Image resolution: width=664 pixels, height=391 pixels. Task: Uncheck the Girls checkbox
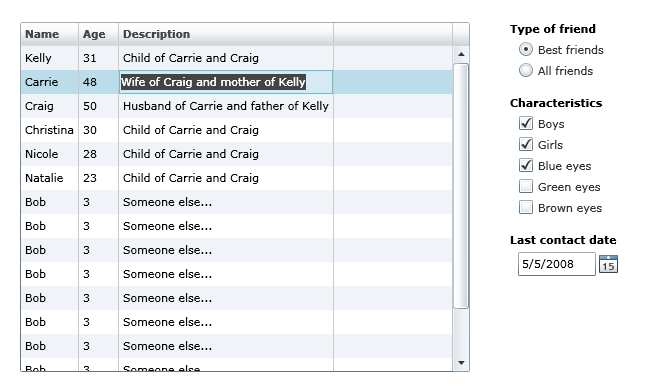click(x=526, y=144)
